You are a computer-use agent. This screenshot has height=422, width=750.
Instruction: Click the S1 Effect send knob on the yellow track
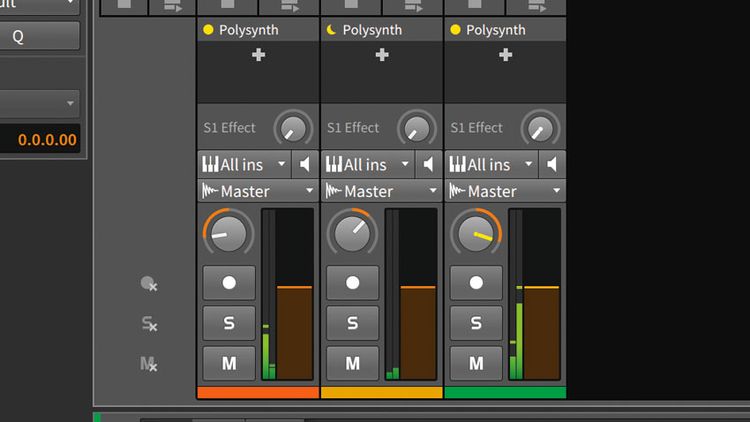(x=417, y=129)
